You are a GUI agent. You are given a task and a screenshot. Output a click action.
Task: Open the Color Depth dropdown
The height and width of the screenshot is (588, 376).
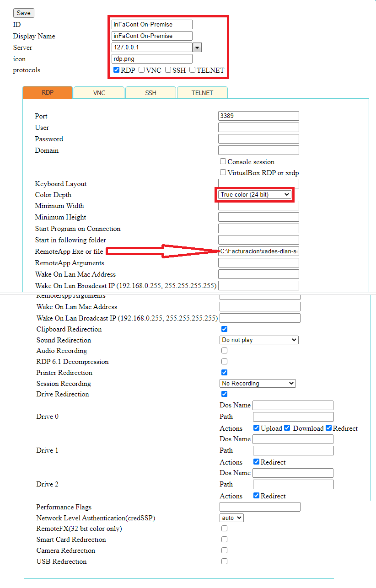[x=255, y=195]
